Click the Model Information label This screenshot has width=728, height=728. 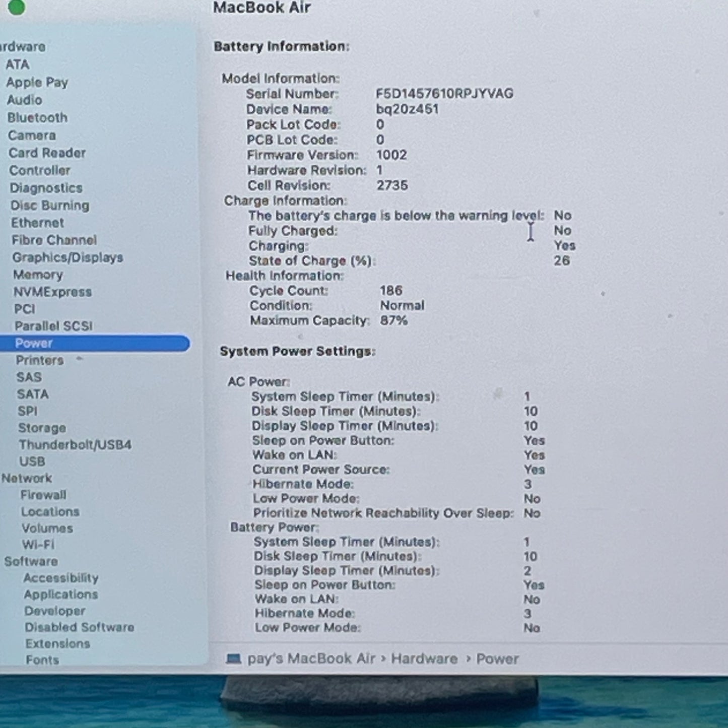pyautogui.click(x=281, y=78)
